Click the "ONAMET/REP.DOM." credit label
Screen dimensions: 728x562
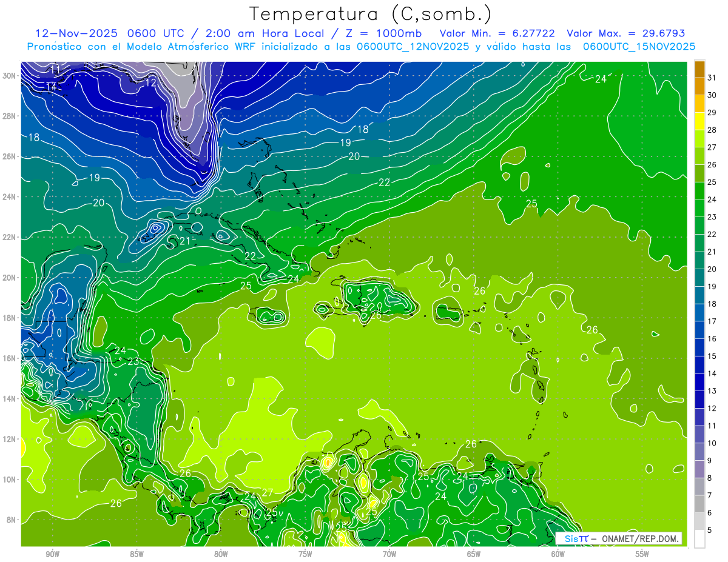tap(640, 538)
